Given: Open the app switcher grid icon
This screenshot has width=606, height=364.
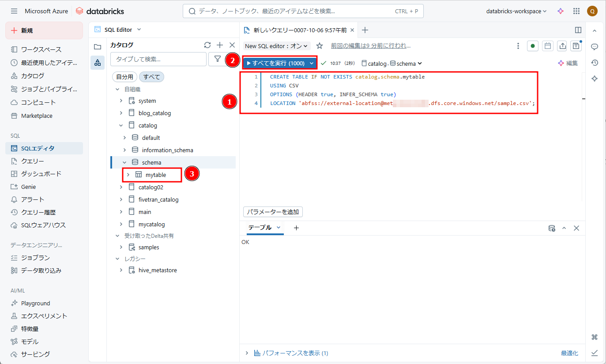Looking at the screenshot, I should pyautogui.click(x=576, y=11).
